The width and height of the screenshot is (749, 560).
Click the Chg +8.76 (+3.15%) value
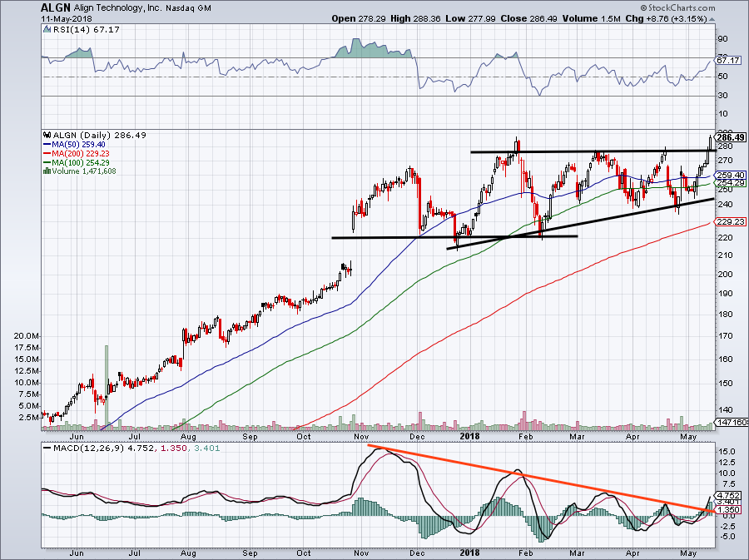pos(666,18)
